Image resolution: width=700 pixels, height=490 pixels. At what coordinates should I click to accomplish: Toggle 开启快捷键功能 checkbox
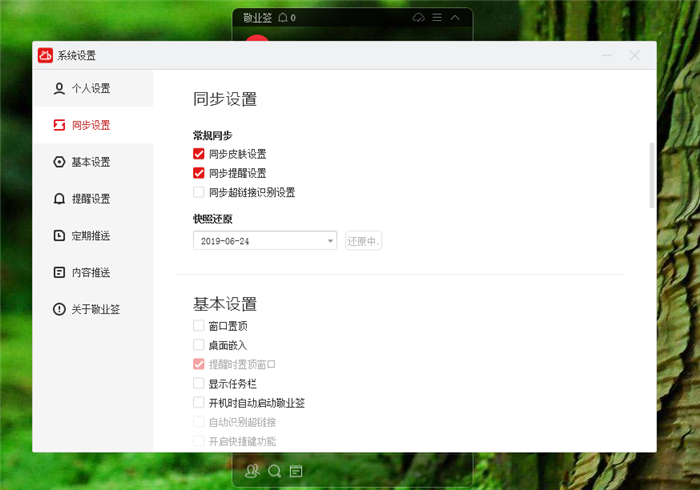(x=199, y=441)
